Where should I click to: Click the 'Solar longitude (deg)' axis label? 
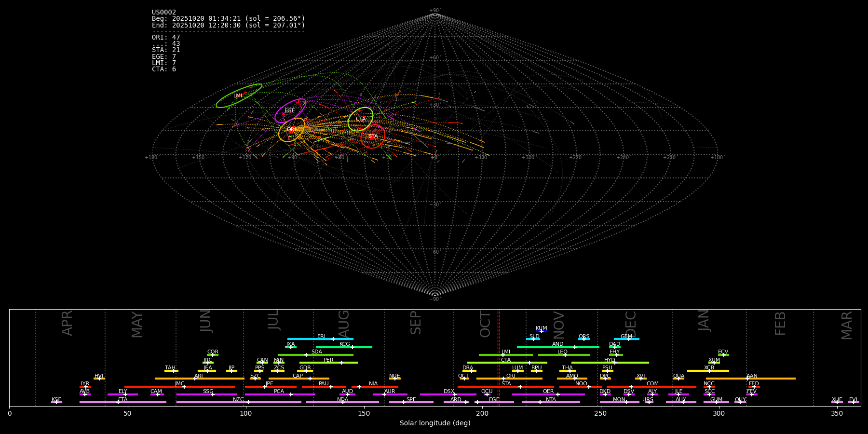pyautogui.click(x=435, y=423)
